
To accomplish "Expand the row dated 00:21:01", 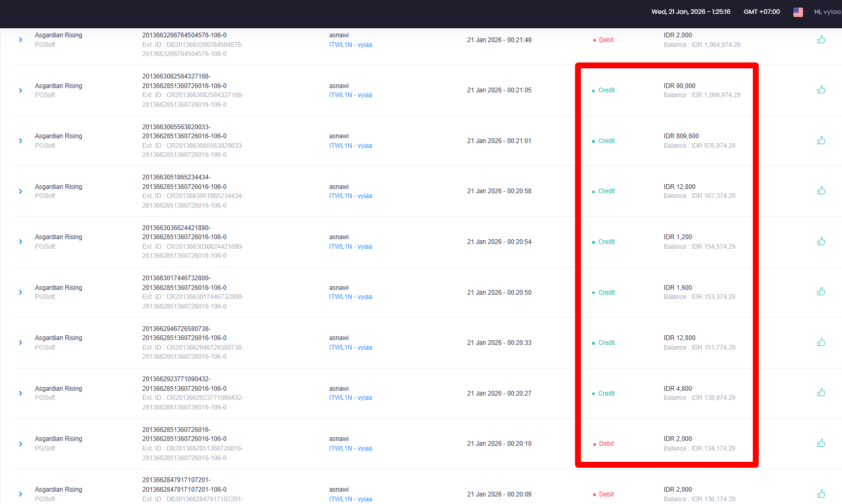I will pos(20,141).
